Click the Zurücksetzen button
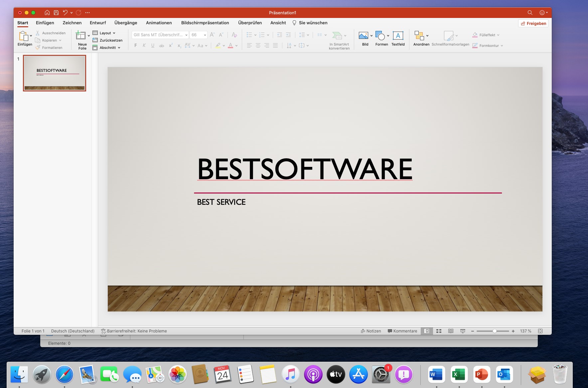588x388 pixels. tap(107, 40)
